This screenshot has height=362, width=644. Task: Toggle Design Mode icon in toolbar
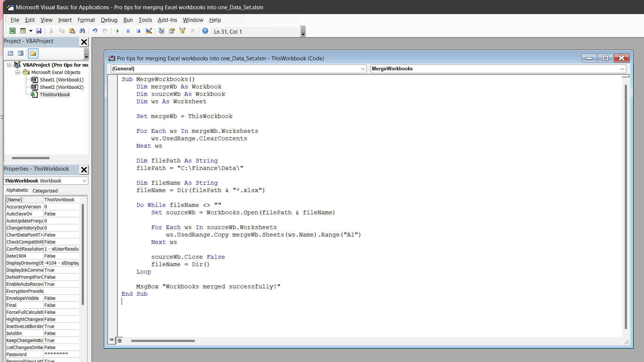click(149, 31)
